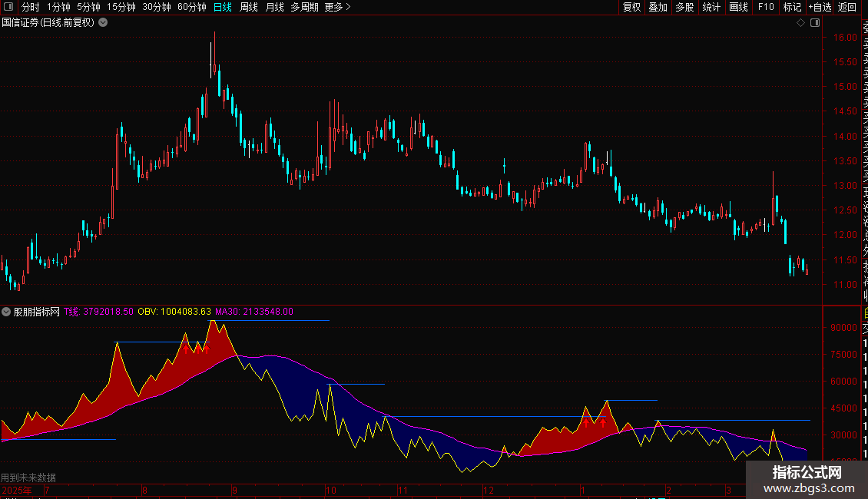
Task: Toggle the right panel icon near diamond
Action: pos(815,23)
